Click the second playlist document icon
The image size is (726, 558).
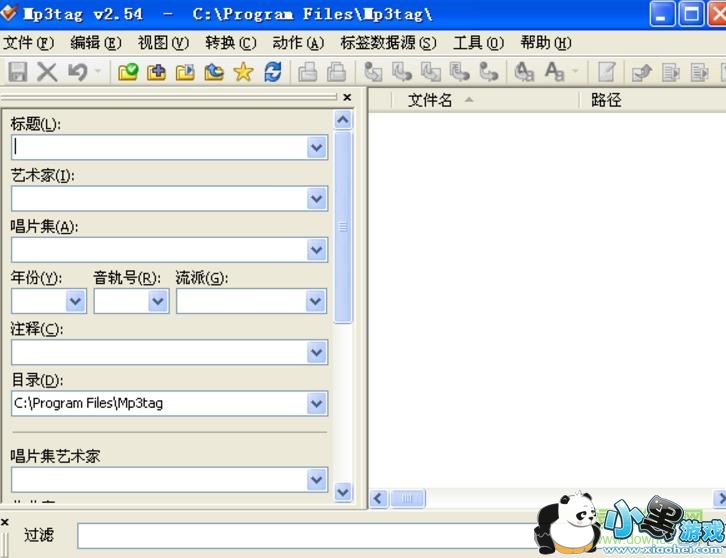pyautogui.click(x=699, y=72)
